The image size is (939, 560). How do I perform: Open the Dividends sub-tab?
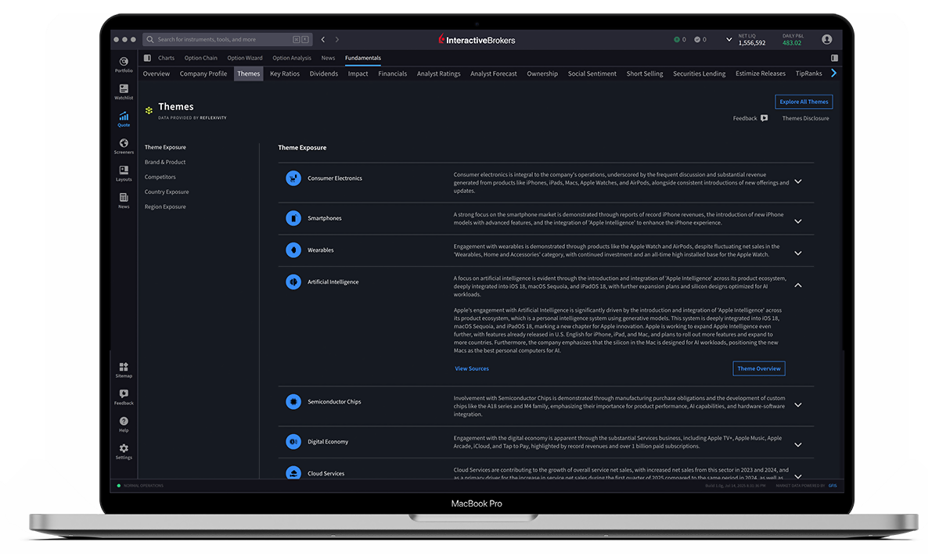tap(324, 74)
